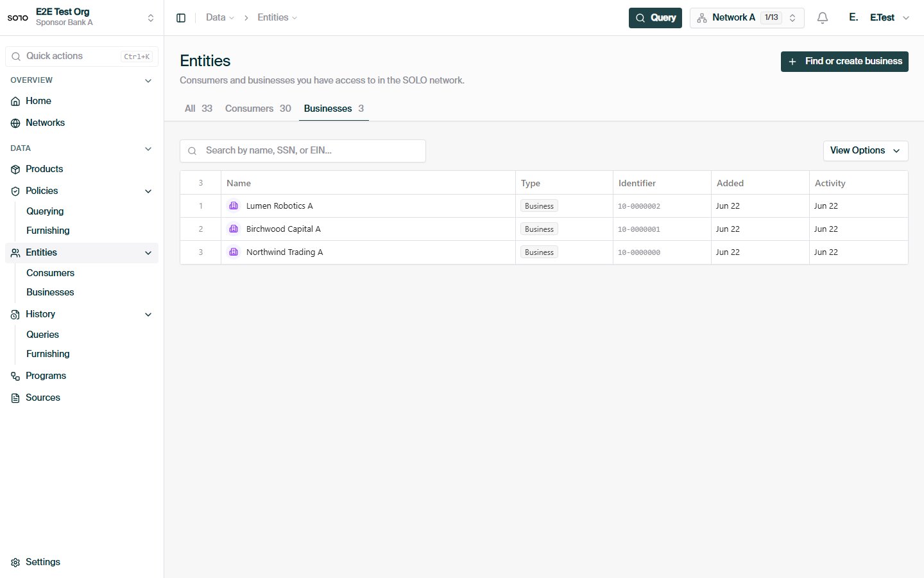The width and height of the screenshot is (924, 578).
Task: Click the E. user avatar
Action: pyautogui.click(x=853, y=17)
